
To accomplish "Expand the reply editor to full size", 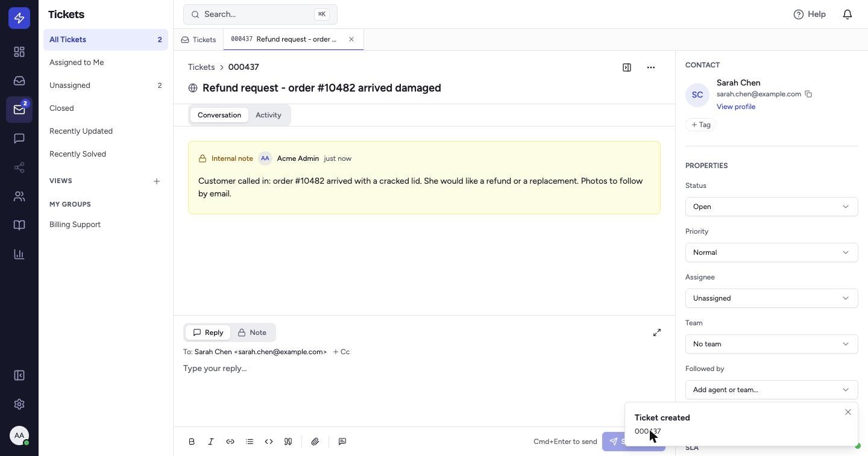I will point(657,333).
